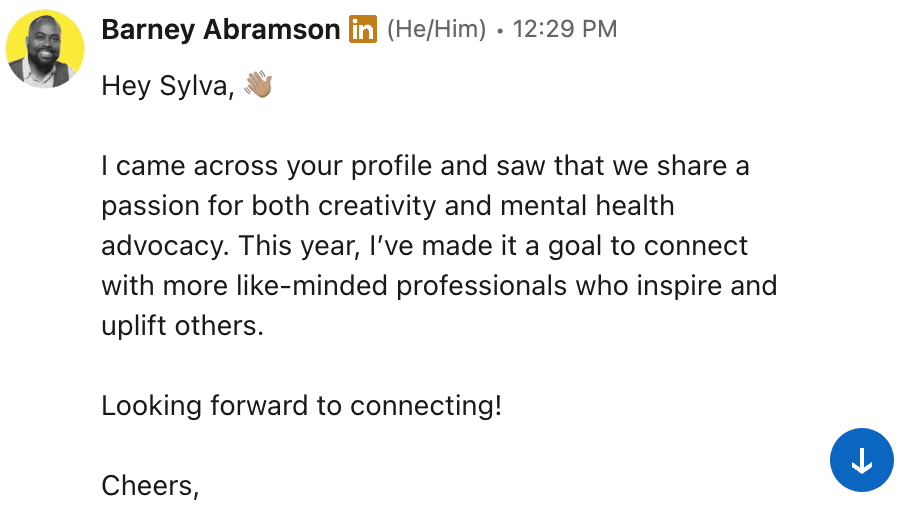918x510 pixels.
Task: Click the "Hey Sylva," greeting text
Action: pyautogui.click(x=168, y=88)
